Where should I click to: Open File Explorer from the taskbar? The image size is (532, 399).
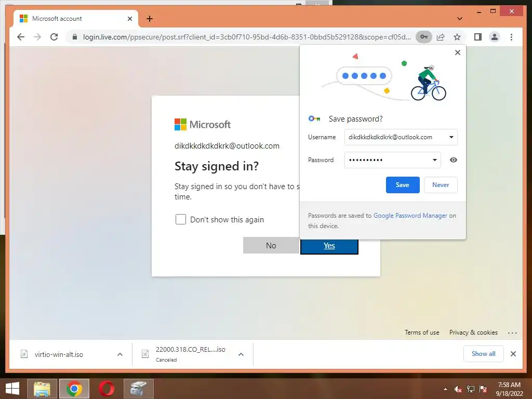pos(42,389)
